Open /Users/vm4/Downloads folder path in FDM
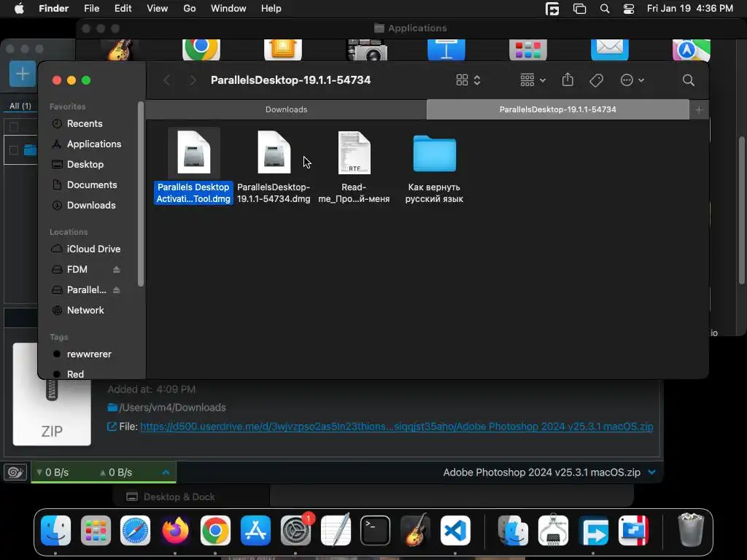The height and width of the screenshot is (560, 747). [172, 408]
